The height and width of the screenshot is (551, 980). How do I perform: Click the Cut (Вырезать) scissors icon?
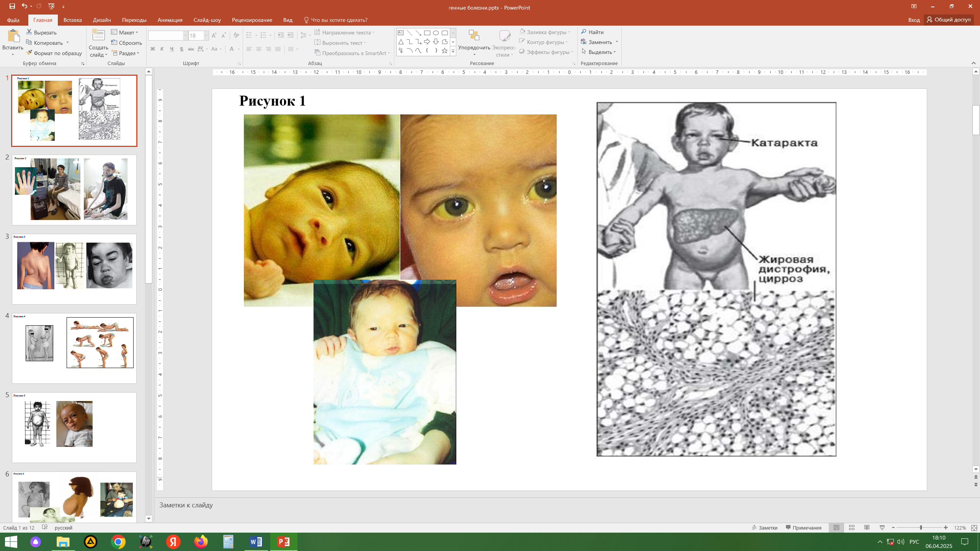(29, 32)
